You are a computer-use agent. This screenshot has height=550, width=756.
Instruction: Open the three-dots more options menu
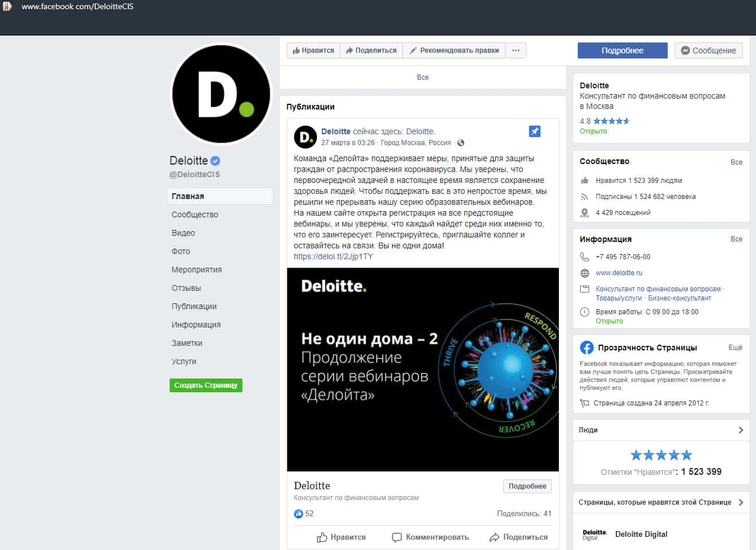tap(516, 50)
